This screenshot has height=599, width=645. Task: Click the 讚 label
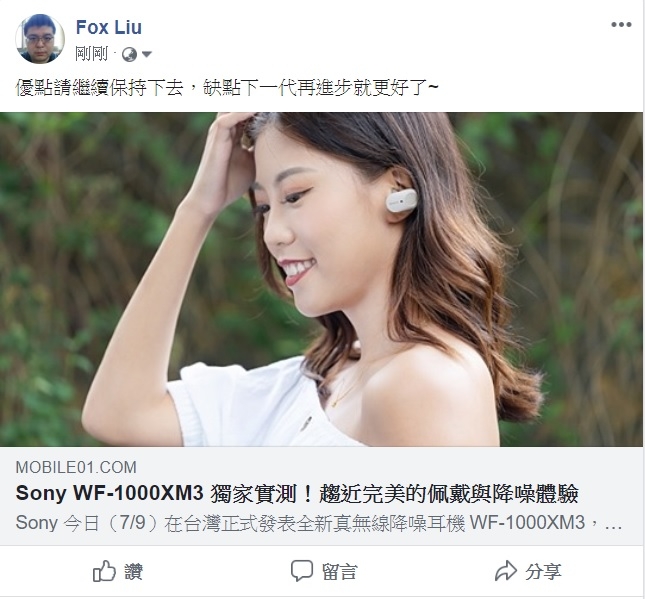[134, 572]
